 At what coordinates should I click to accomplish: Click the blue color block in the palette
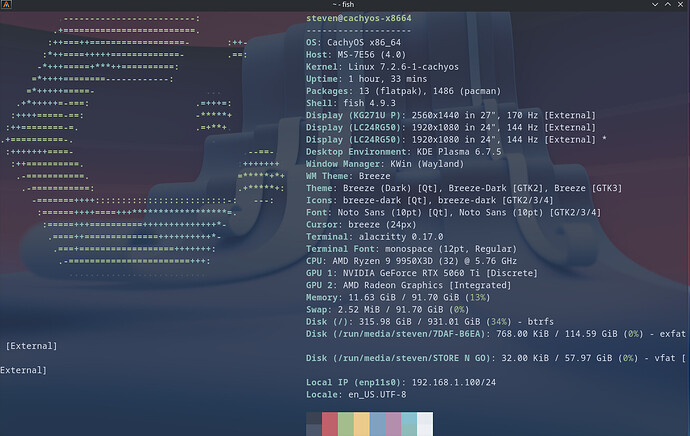click(x=377, y=424)
